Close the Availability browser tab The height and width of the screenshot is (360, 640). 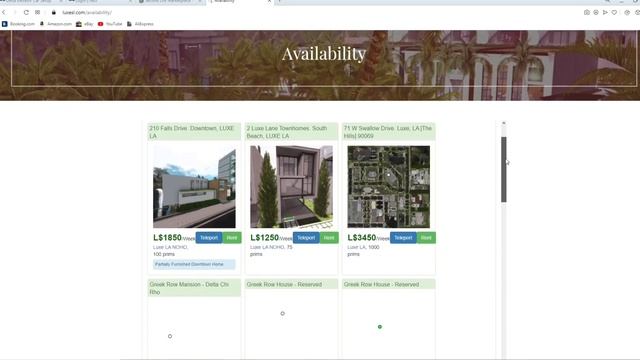(269, 2)
